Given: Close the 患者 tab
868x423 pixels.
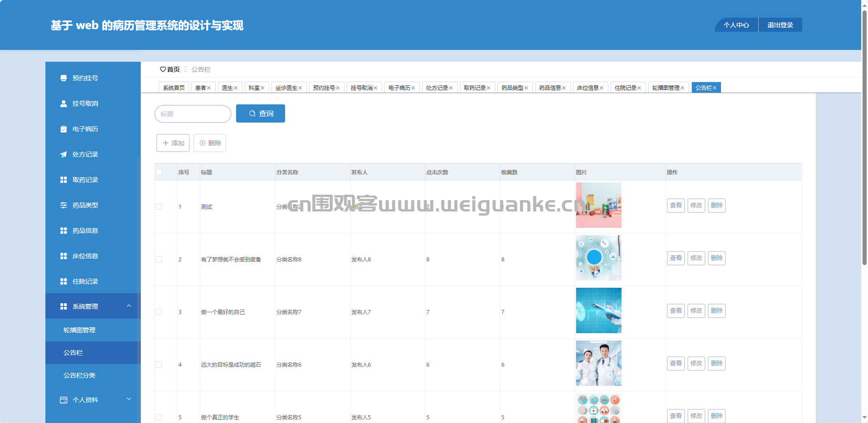Looking at the screenshot, I should click(x=209, y=88).
